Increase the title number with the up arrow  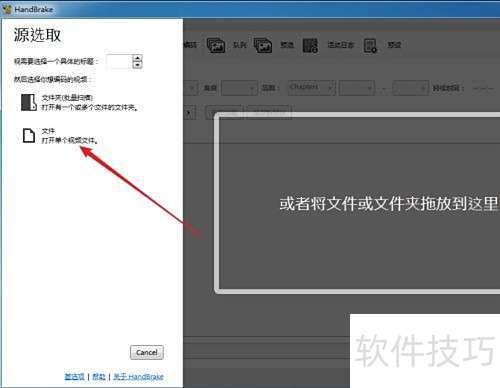(137, 58)
